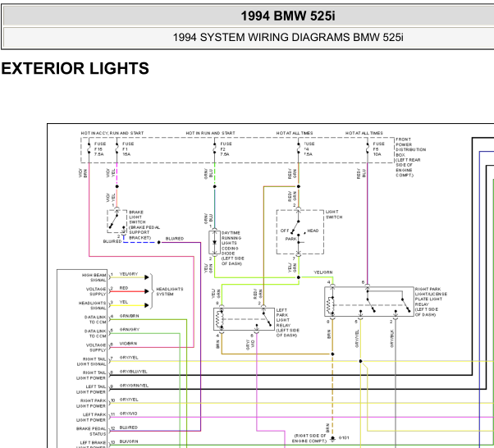The image size is (494, 448).
Task: Click the "(RIGHT SIDE OF ENGINE COMPT)" note
Action: [x=309, y=438]
